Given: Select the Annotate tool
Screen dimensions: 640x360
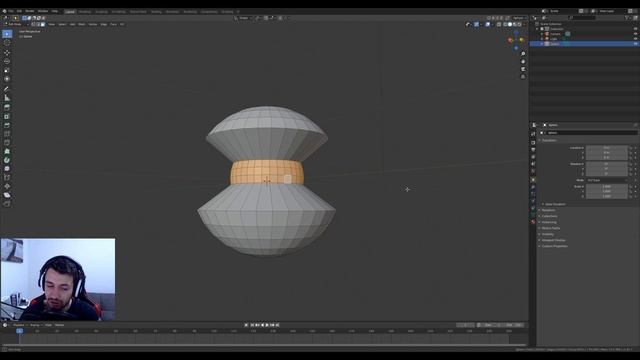Looking at the screenshot, I should click(x=7, y=89).
